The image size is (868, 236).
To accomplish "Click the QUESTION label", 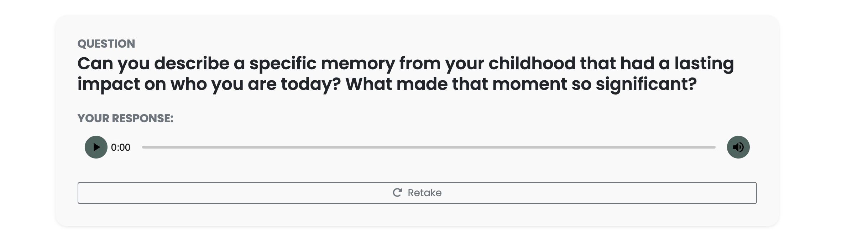I will click(x=106, y=44).
